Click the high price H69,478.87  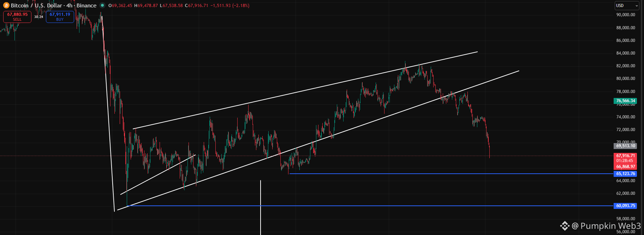(x=146, y=6)
